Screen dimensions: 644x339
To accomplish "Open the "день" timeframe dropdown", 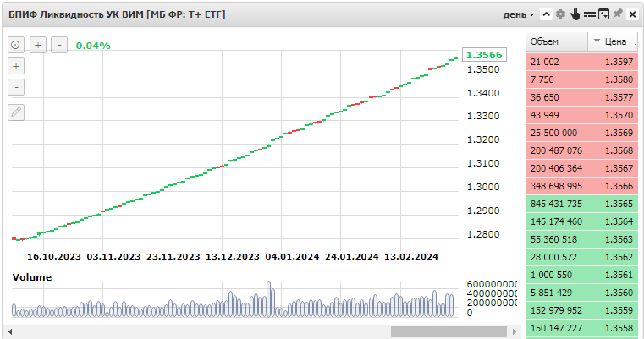I will click(519, 14).
